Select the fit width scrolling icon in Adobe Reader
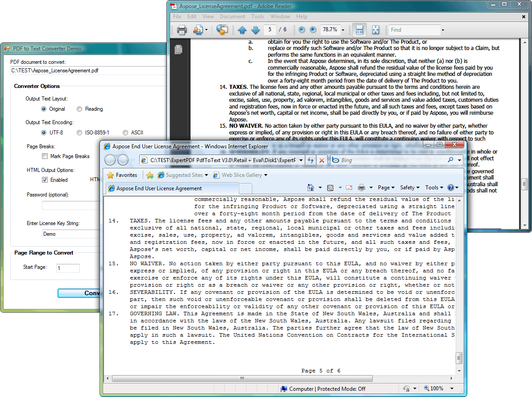The height and width of the screenshot is (397, 532). coord(360,30)
